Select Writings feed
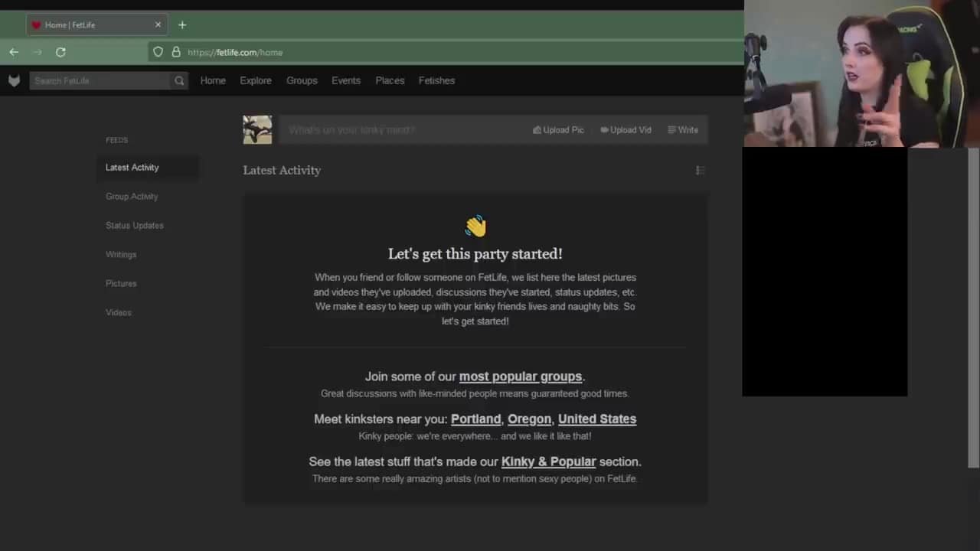 pos(121,255)
